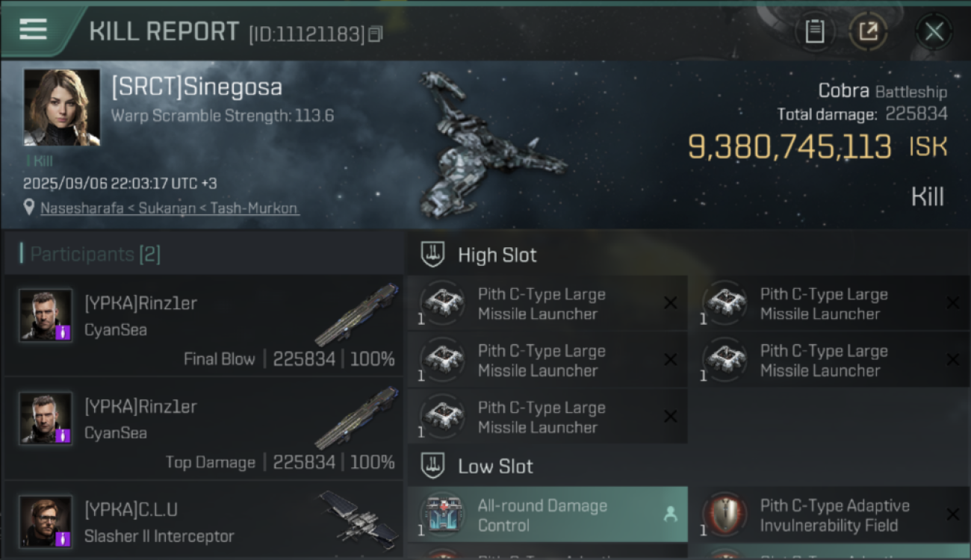Select C.L.U Slasher II Interceptor entry
Screen dimensions: 971x560
[x=203, y=520]
